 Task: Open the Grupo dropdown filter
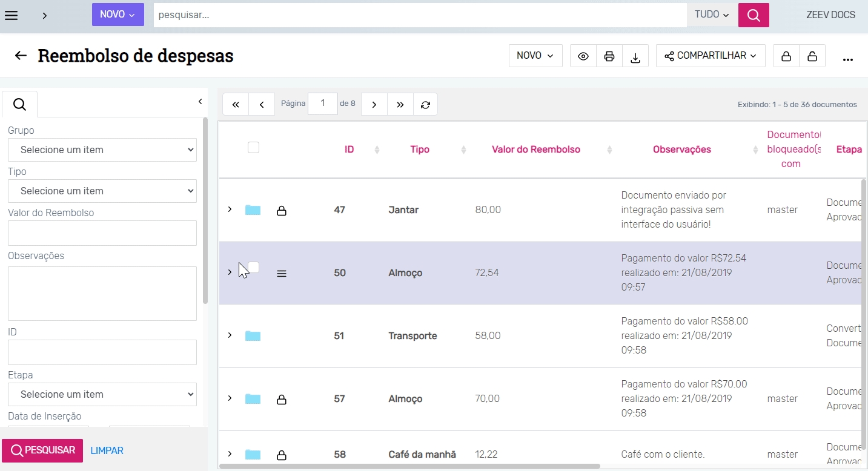tap(102, 150)
